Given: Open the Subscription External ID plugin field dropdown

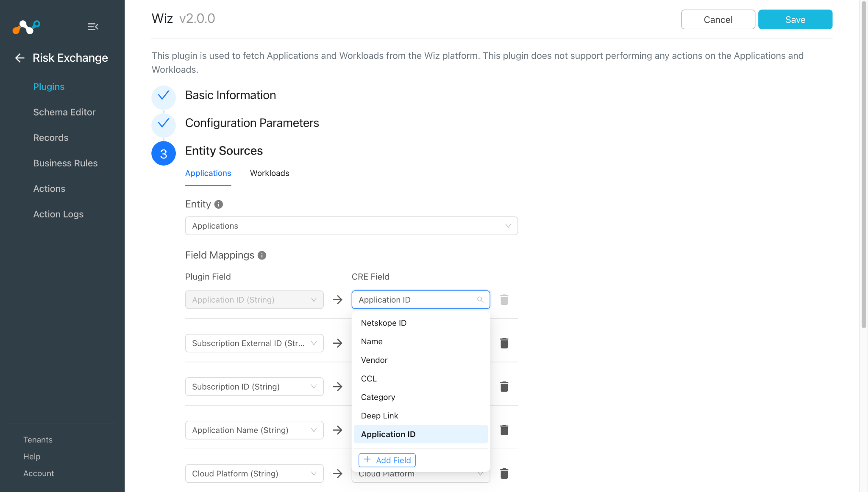Looking at the screenshot, I should pyautogui.click(x=254, y=343).
